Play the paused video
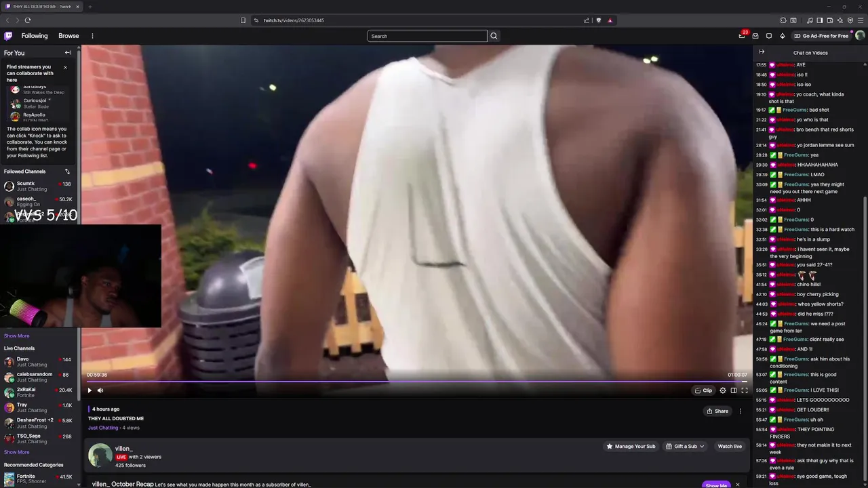Viewport: 868px width, 488px height. pos(89,390)
